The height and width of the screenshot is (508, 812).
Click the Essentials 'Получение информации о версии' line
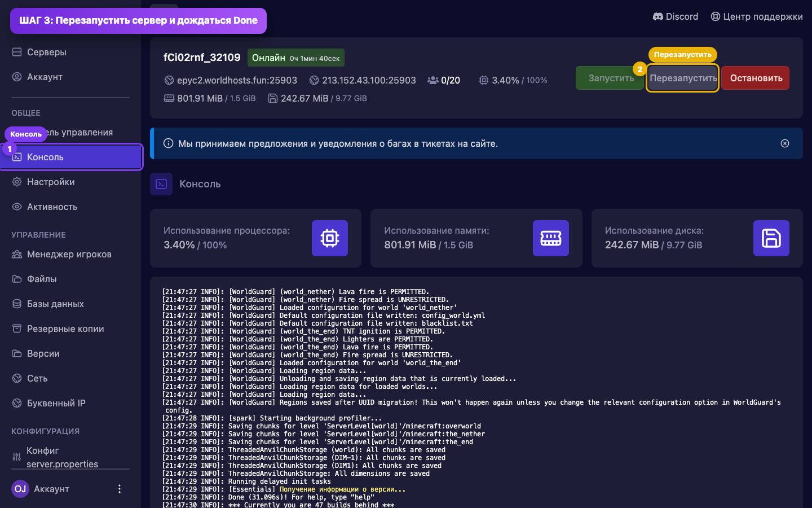pyautogui.click(x=284, y=489)
